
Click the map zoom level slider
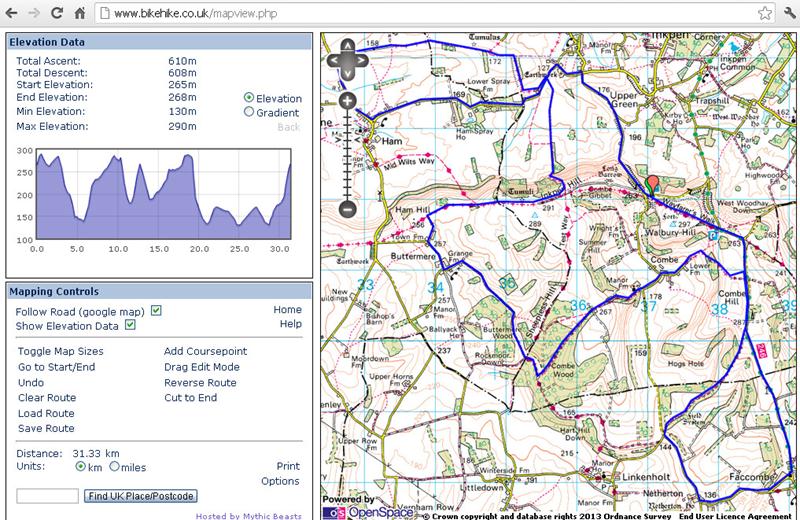pos(347,155)
